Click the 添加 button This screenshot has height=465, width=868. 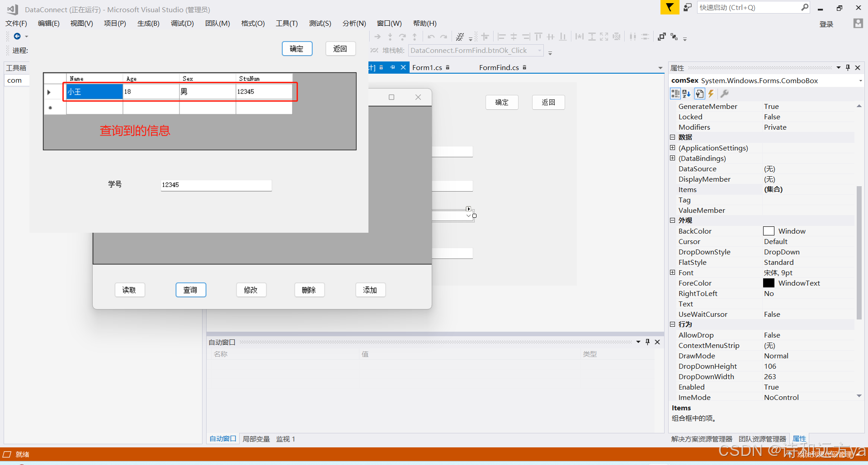tap(371, 290)
